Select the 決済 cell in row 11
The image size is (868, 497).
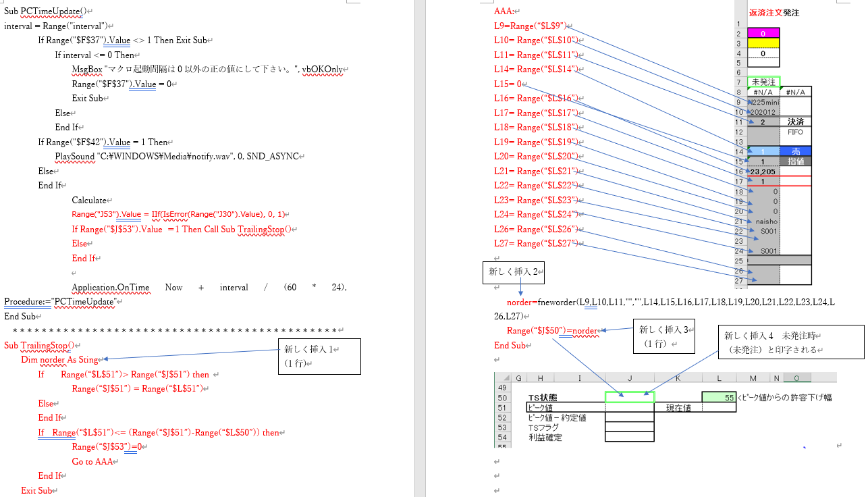coord(795,122)
